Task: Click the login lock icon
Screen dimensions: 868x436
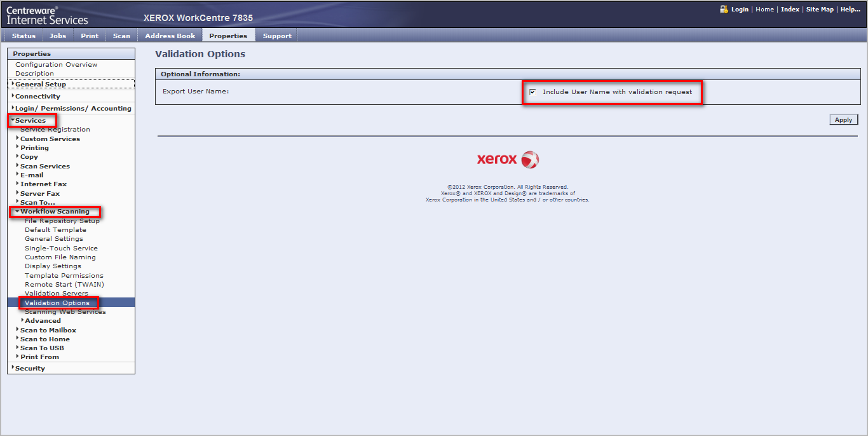Action: pos(723,10)
